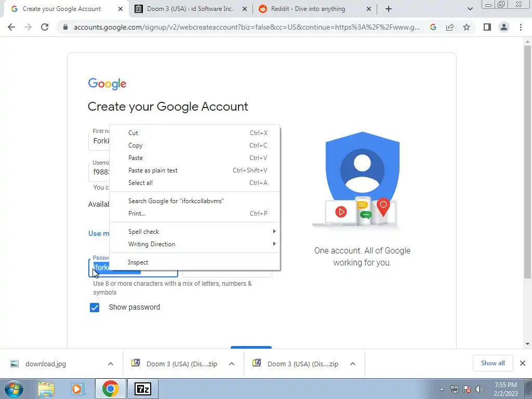Show hidden system tray icons
Screen dimensions: 532x399
coord(442,389)
